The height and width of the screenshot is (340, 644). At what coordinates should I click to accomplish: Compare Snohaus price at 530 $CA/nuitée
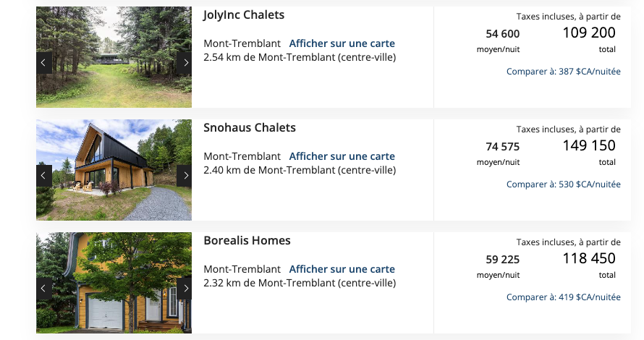click(x=563, y=184)
